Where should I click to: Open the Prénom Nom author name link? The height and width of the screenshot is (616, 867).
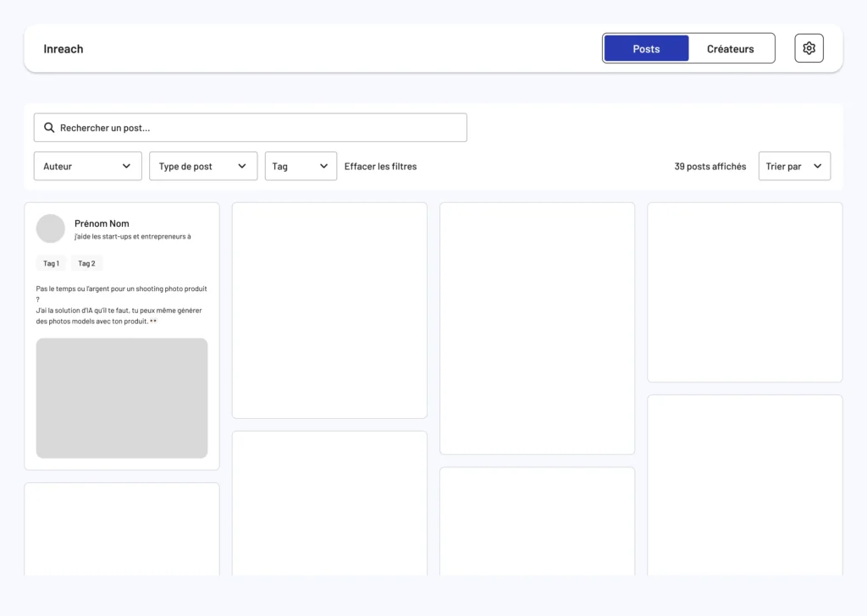pyautogui.click(x=102, y=223)
